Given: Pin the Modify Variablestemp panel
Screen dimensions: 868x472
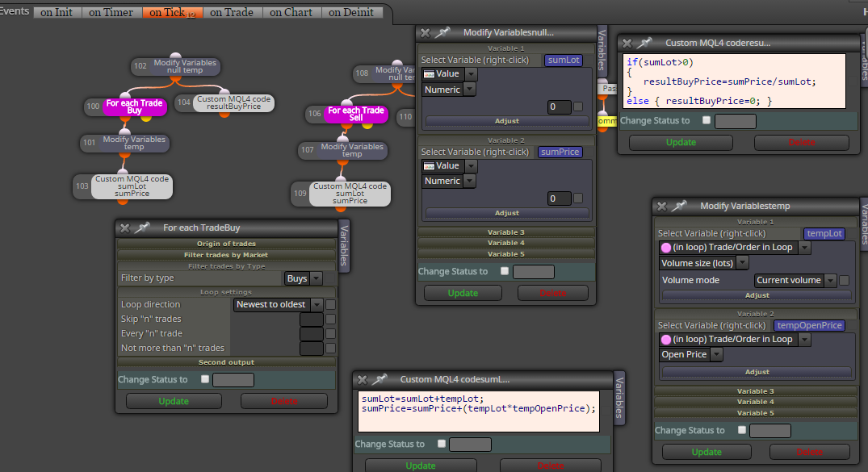Looking at the screenshot, I should click(x=679, y=206).
